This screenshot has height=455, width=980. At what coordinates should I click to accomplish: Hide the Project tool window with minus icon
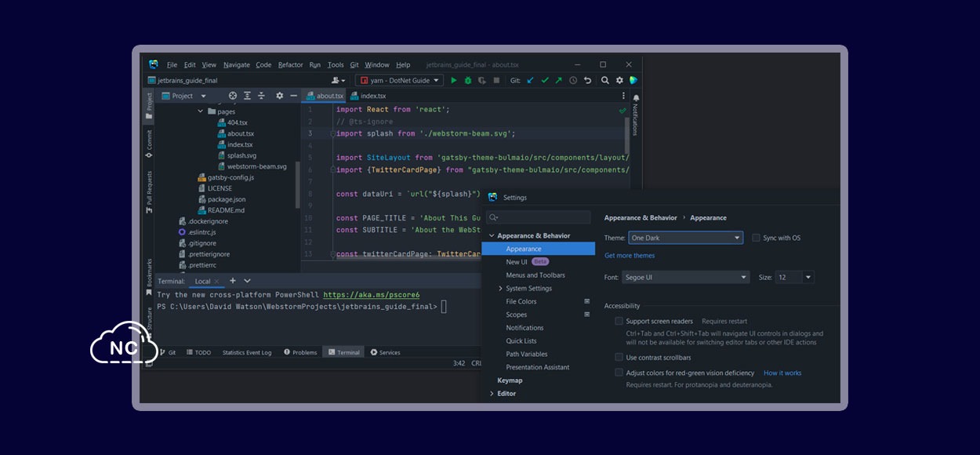click(294, 96)
